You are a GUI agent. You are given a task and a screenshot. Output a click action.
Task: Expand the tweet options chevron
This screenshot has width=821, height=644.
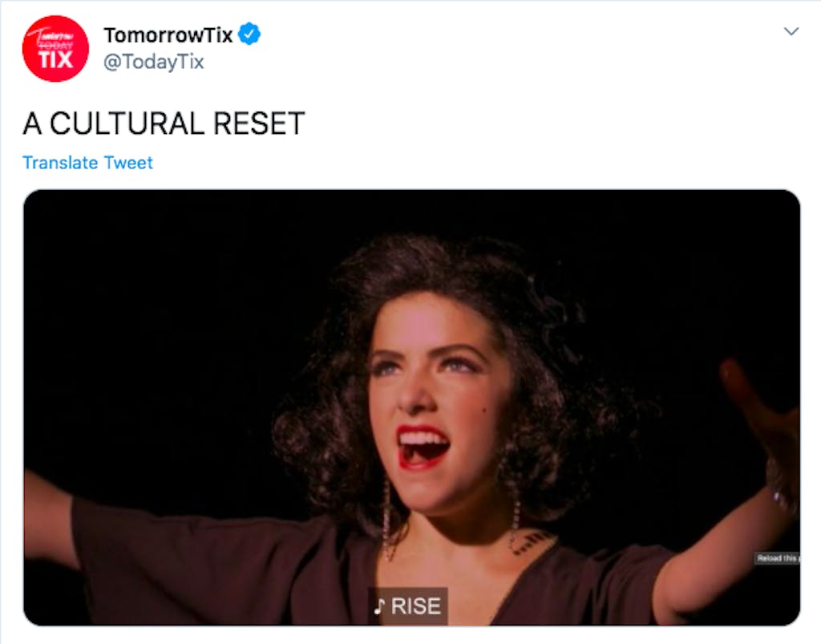point(791,31)
